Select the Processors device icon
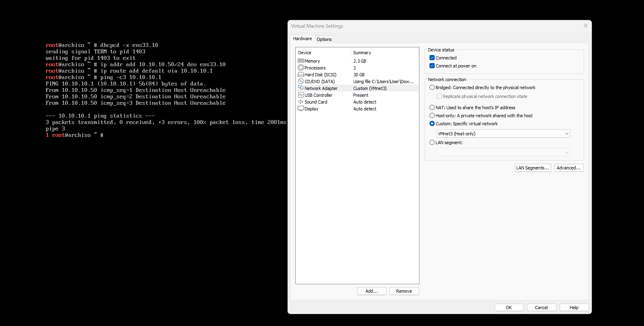644x326 pixels. [x=301, y=68]
